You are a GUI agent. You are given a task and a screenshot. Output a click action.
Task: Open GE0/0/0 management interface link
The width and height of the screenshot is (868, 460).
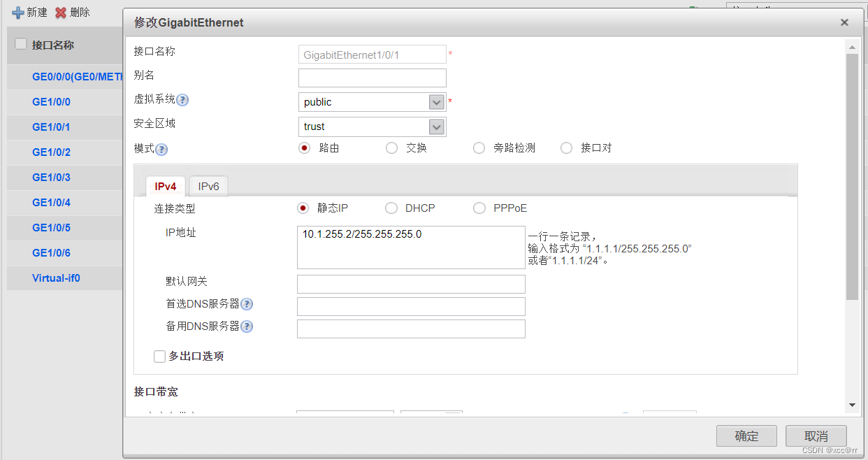[77, 76]
